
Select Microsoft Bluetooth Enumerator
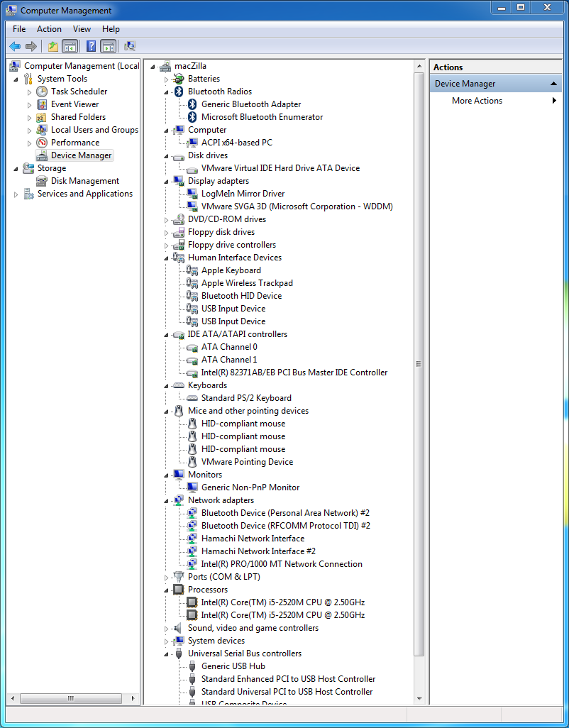263,117
